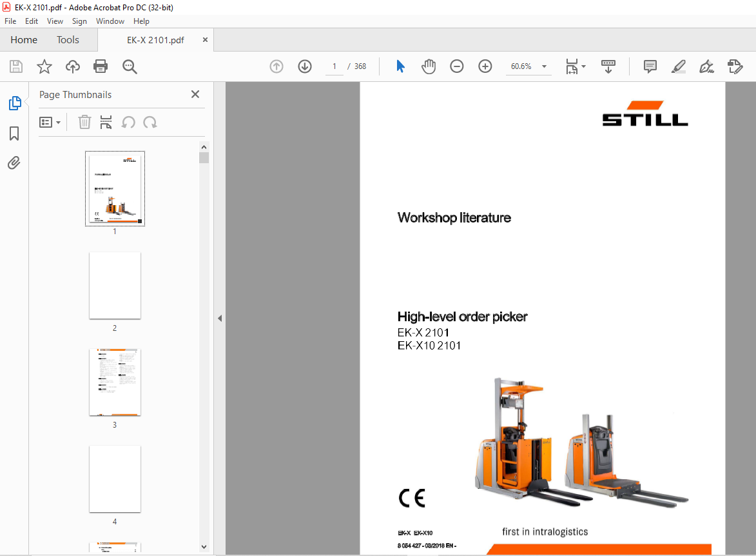Click the upload to cloud icon
Image resolution: width=756 pixels, height=556 pixels.
73,66
